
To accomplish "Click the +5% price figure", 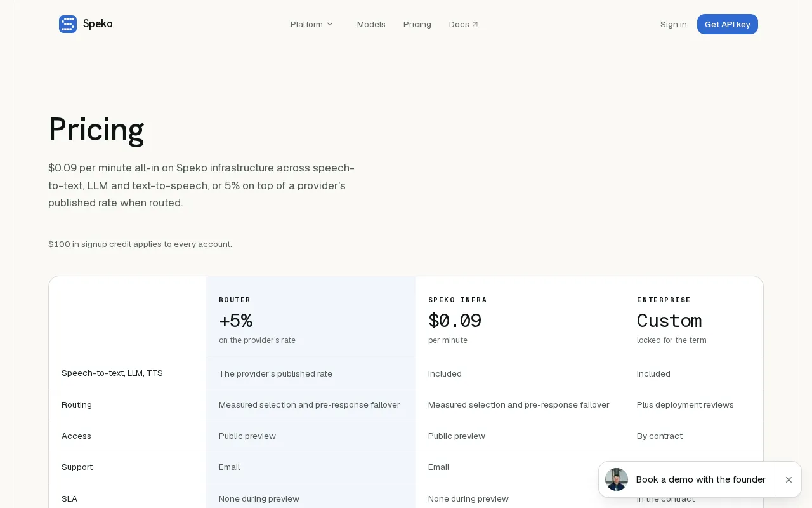I will click(235, 320).
